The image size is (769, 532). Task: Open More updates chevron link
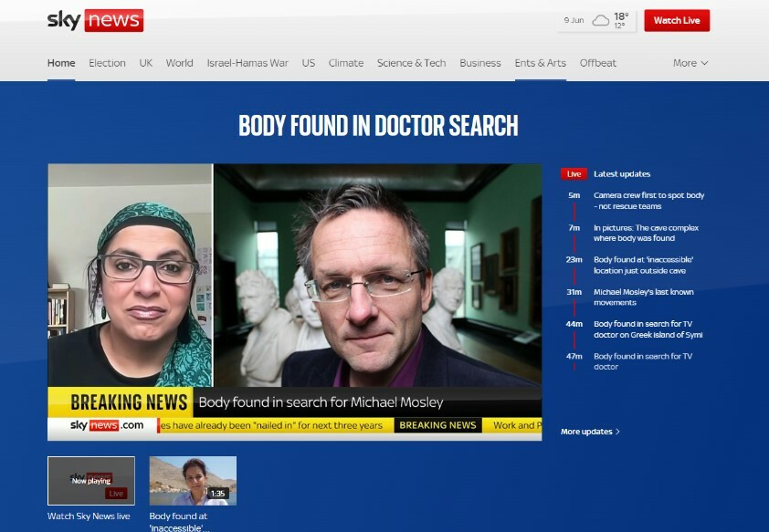click(590, 432)
